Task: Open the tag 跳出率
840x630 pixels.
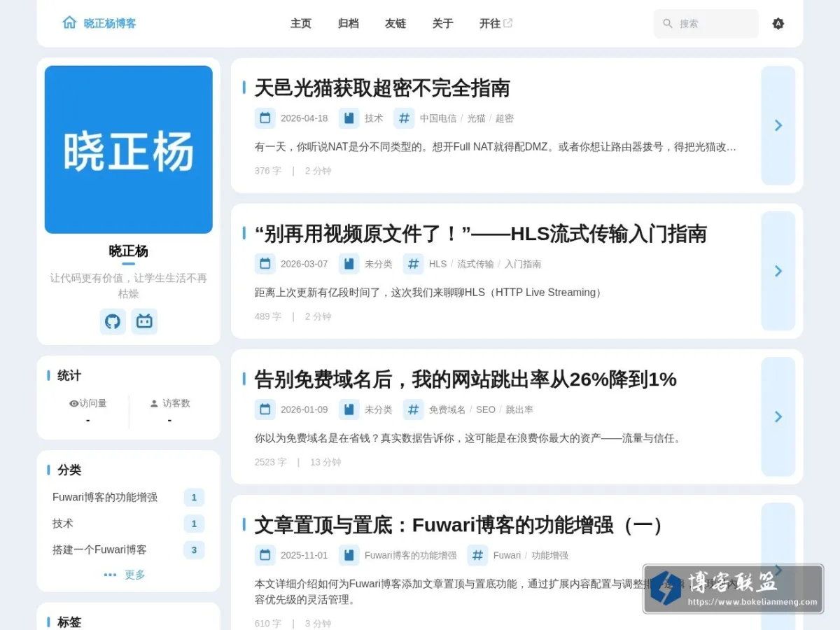Action: pyautogui.click(x=519, y=409)
